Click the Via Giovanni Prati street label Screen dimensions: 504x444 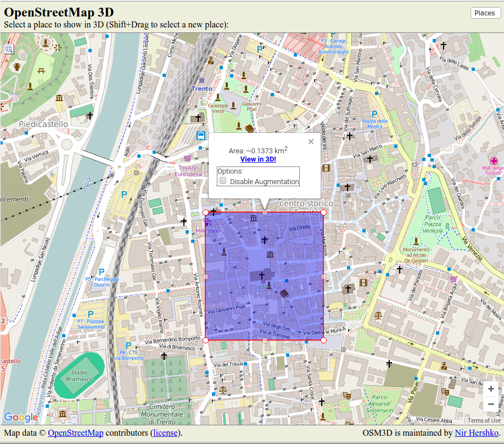(226, 309)
